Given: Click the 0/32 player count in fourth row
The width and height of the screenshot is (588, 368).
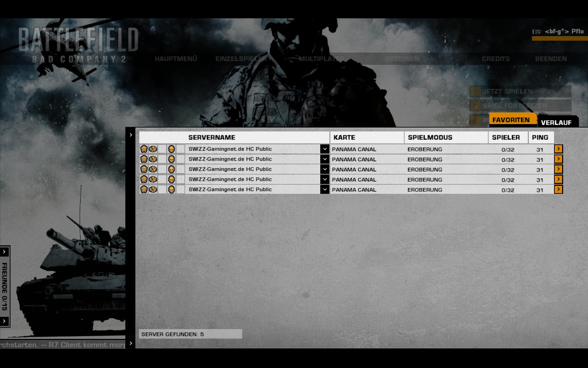Looking at the screenshot, I should tap(508, 180).
